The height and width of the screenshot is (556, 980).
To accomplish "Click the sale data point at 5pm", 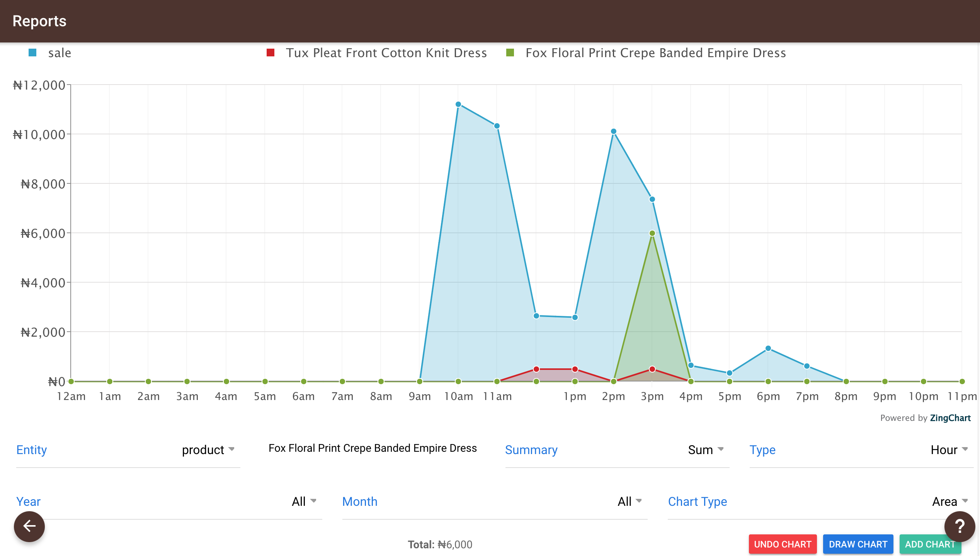I will click(730, 373).
